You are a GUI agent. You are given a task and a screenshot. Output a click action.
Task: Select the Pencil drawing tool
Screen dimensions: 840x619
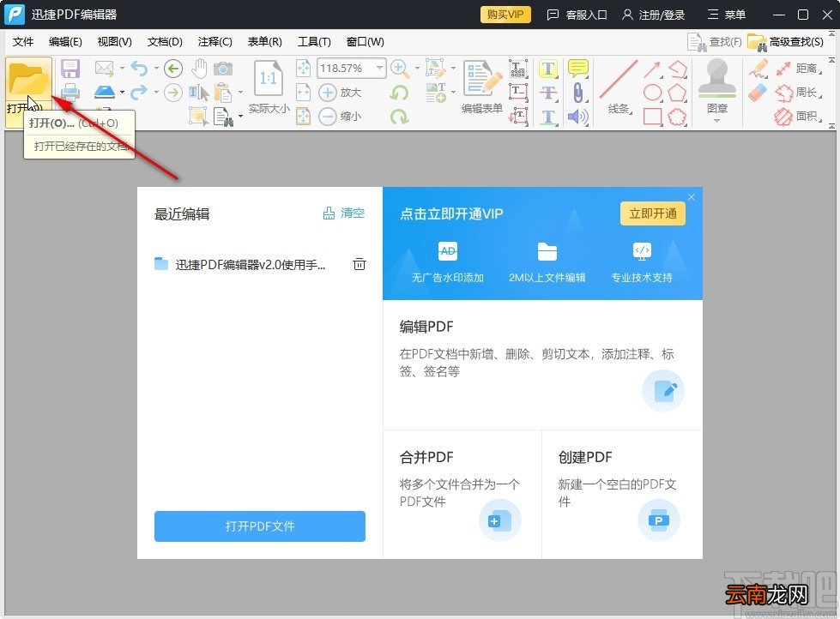758,69
